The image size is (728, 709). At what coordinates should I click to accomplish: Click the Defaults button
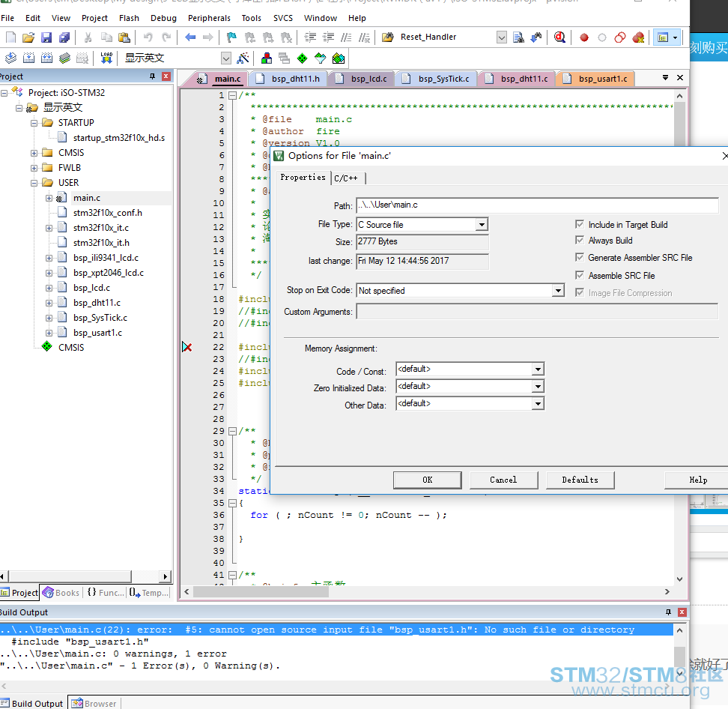580,480
